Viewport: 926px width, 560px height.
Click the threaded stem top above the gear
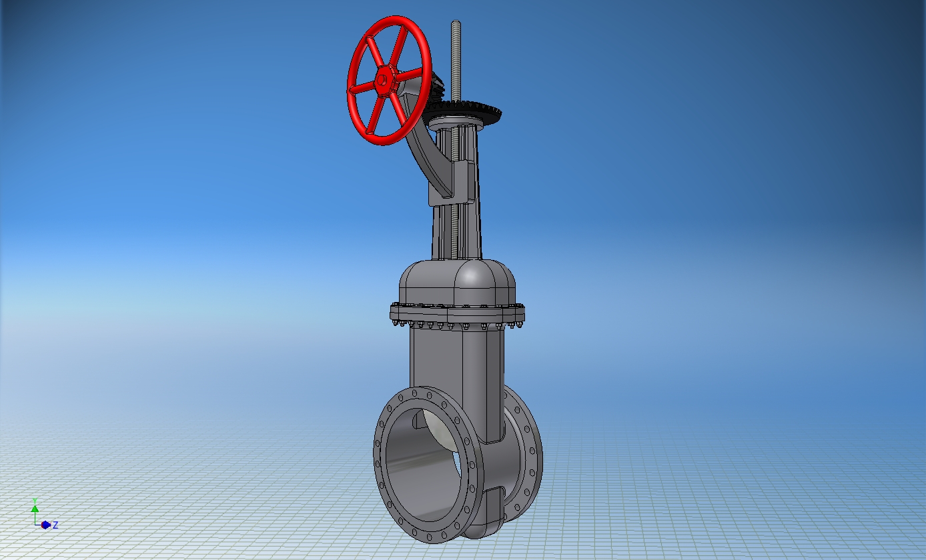point(456,60)
